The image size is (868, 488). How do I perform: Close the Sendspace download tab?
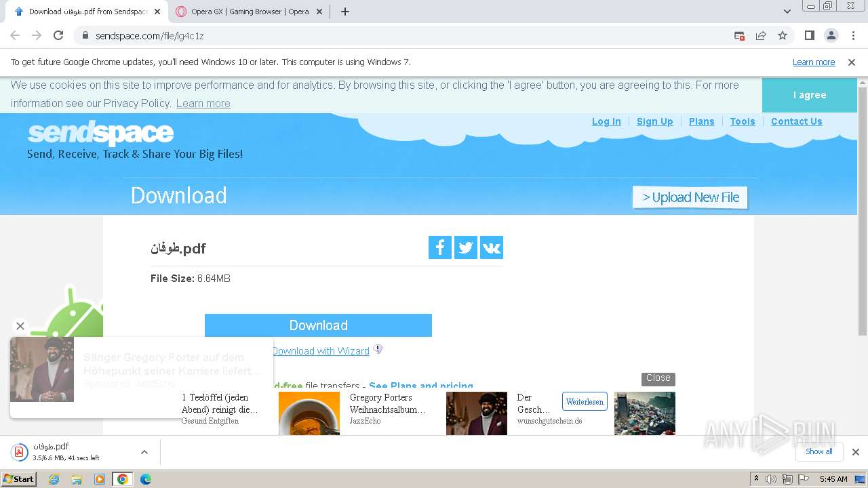coord(157,12)
